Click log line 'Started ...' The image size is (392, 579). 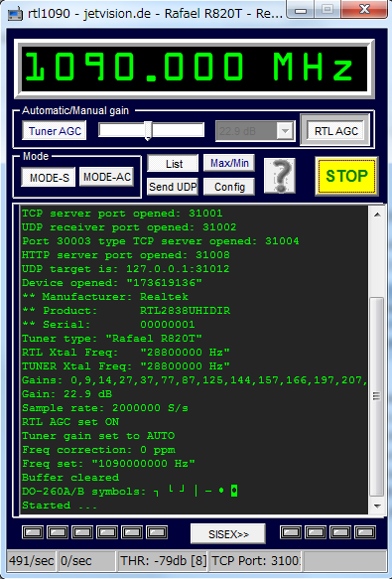(60, 506)
